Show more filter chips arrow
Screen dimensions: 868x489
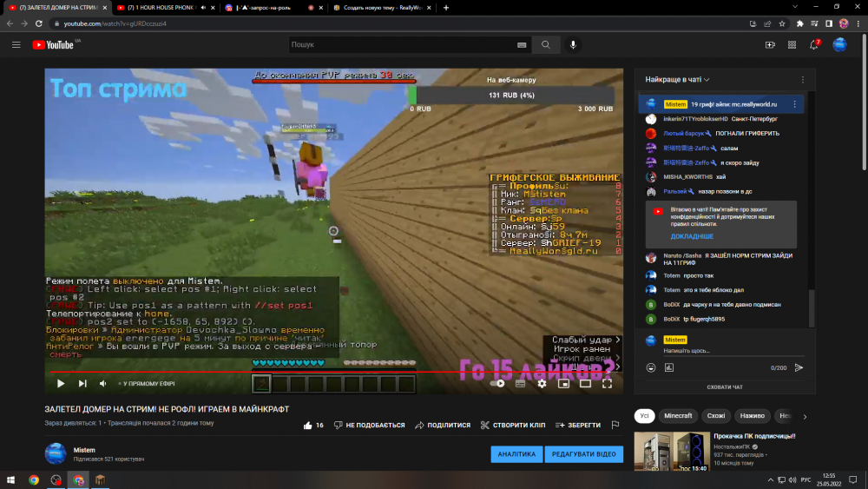pos(805,416)
